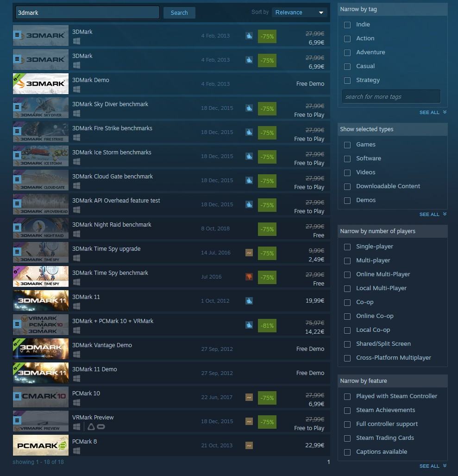458x476 pixels.
Task: Click the 14,22€ bundle price
Action: [315, 331]
